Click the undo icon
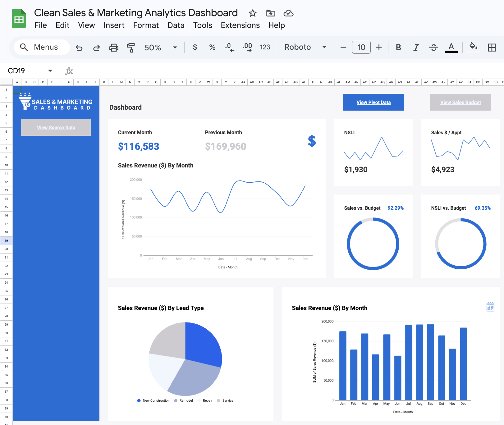Viewport: 504px width, 425px height. click(79, 48)
